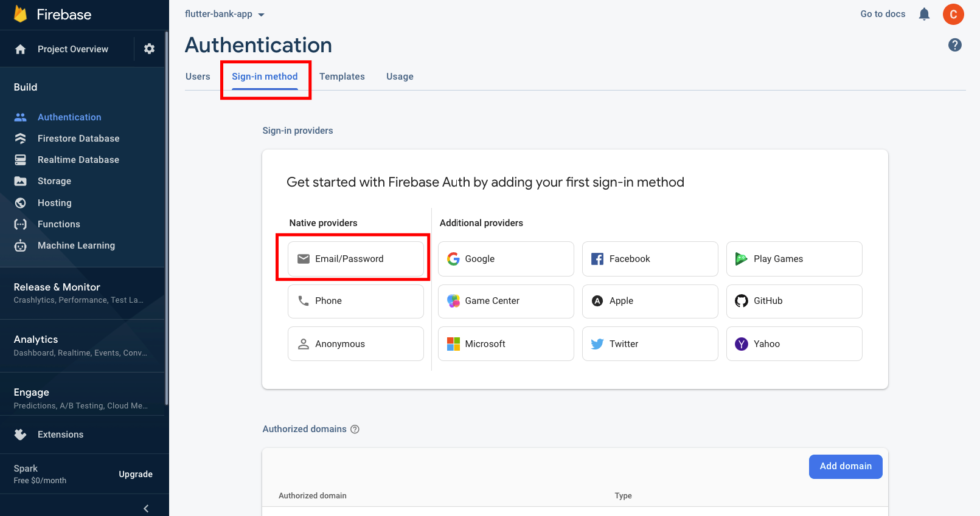Click the Firestore Database icon
The width and height of the screenshot is (980, 516).
point(21,139)
